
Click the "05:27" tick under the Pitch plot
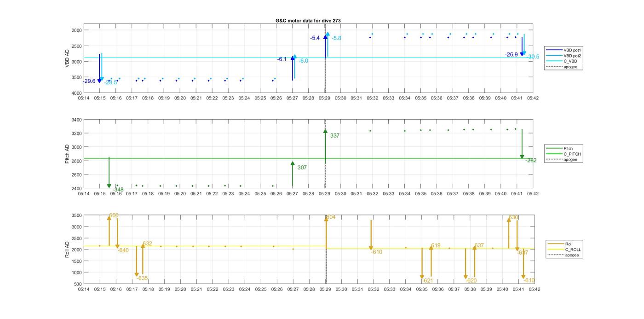(293, 194)
